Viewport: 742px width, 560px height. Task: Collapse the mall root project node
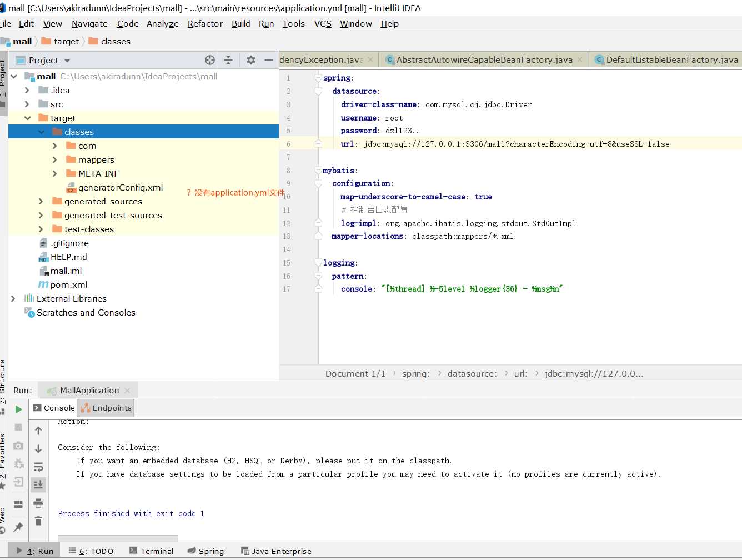click(14, 76)
